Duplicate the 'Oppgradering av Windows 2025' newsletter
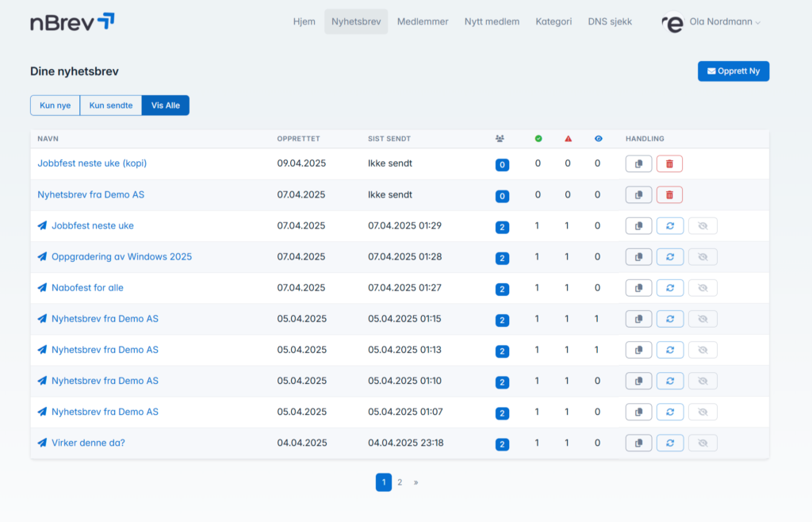The height and width of the screenshot is (522, 812). click(638, 257)
